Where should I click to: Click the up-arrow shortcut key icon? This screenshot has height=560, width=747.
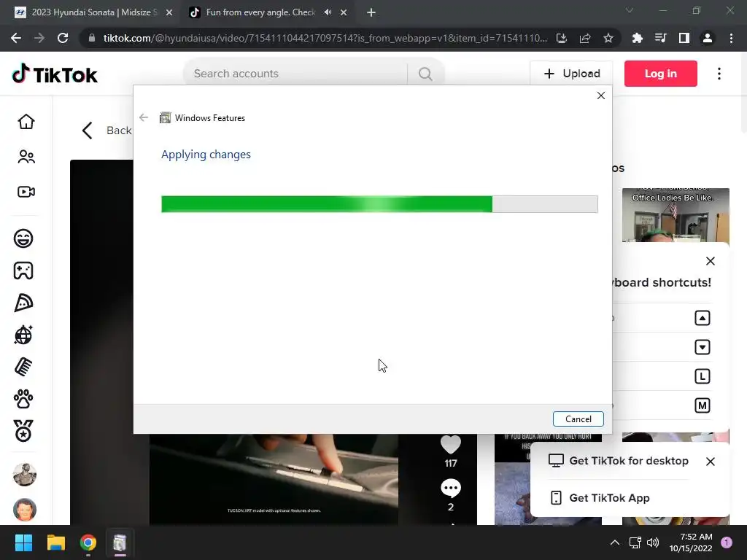703,318
